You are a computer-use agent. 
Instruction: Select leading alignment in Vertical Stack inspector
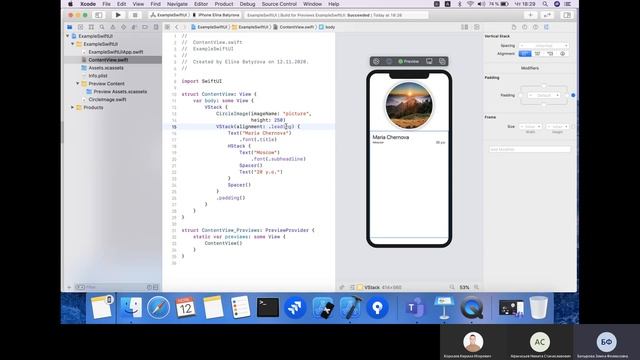coord(525,53)
